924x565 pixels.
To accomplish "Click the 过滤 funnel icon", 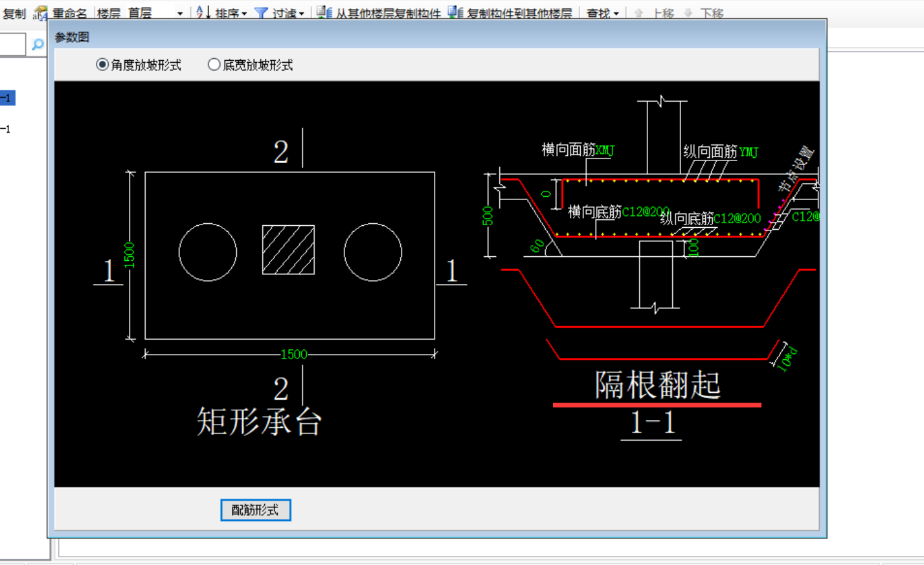I will tap(261, 13).
